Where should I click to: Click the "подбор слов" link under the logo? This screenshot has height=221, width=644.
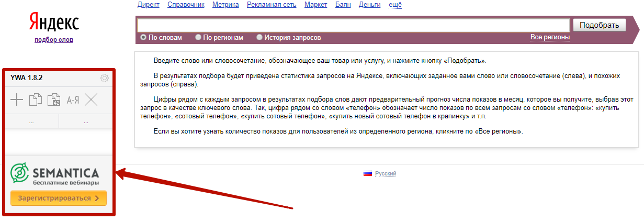(54, 40)
